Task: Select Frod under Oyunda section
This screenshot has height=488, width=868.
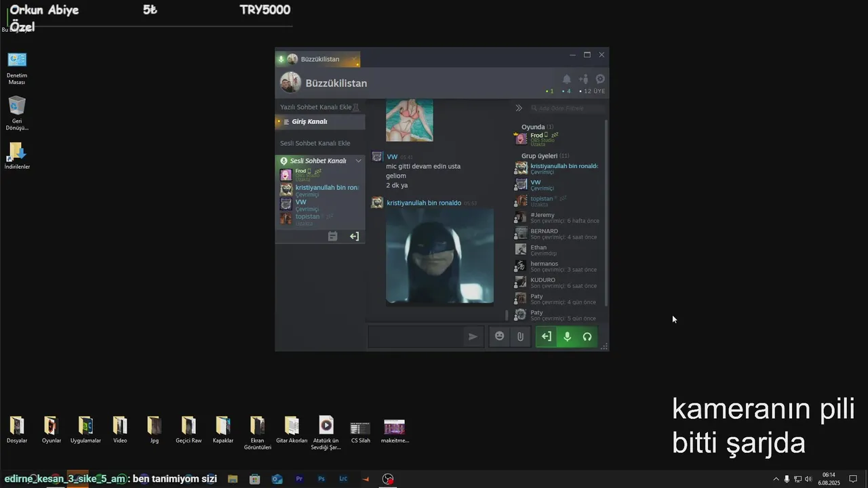Action: click(x=559, y=138)
